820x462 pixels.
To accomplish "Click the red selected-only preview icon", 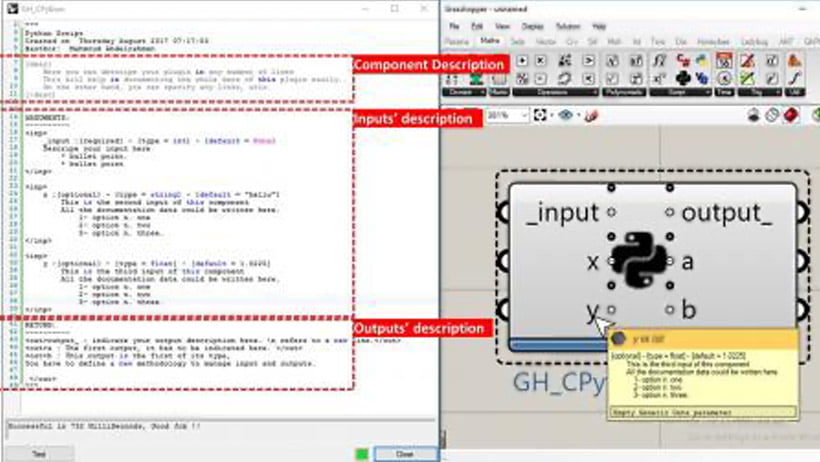I will [x=791, y=115].
